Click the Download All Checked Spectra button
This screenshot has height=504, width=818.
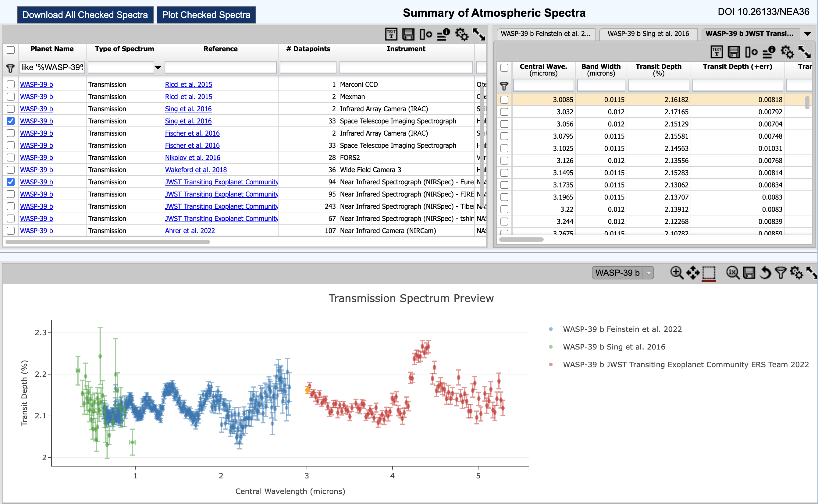click(x=85, y=13)
